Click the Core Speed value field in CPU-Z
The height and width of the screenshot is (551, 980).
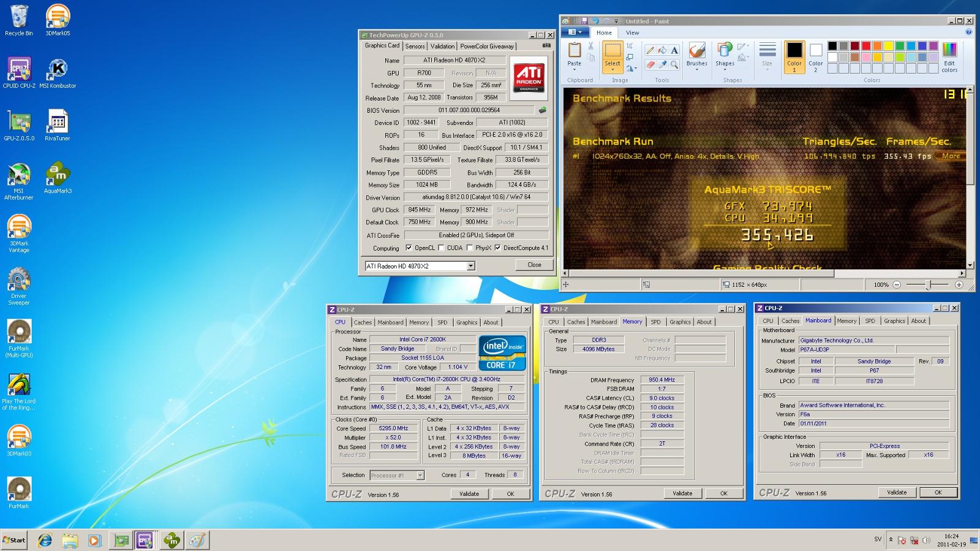click(x=393, y=428)
